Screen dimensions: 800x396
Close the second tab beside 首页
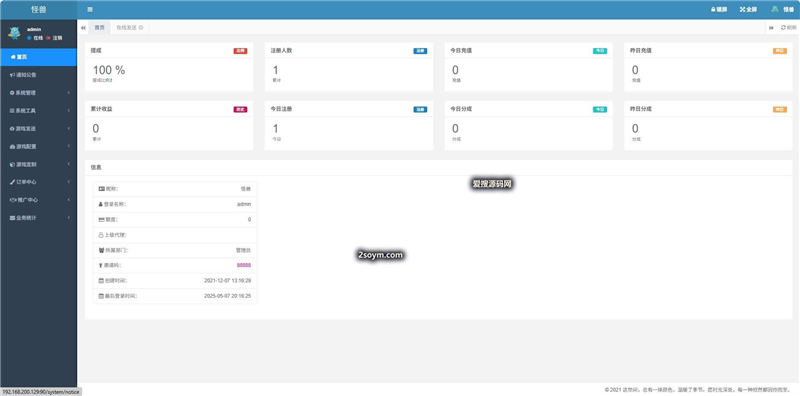click(141, 28)
